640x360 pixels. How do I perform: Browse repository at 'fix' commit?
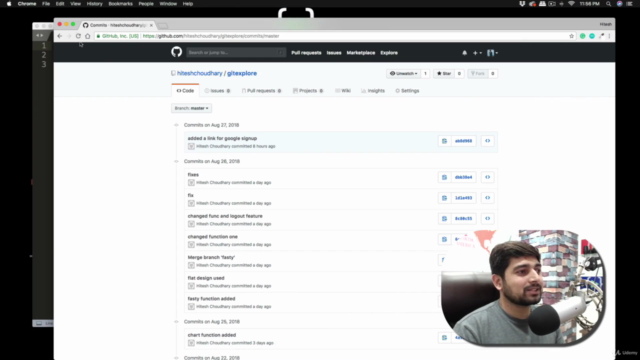coord(487,198)
